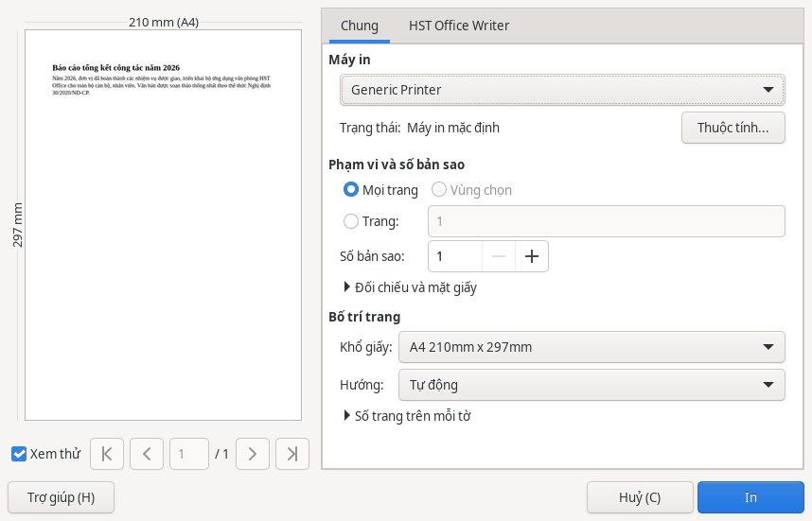Open Thuộc tính printer properties
The image size is (812, 521).
(733, 128)
